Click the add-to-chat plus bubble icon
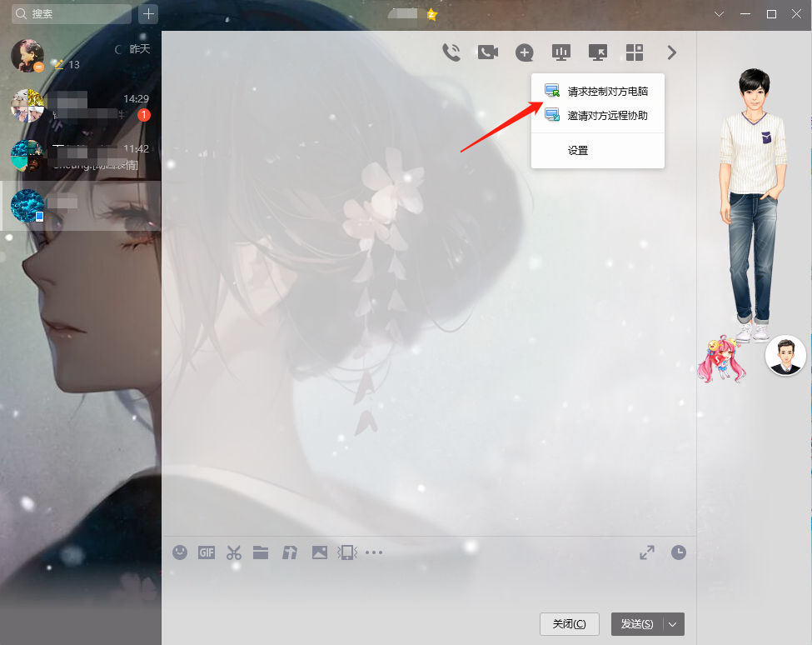 pyautogui.click(x=524, y=52)
